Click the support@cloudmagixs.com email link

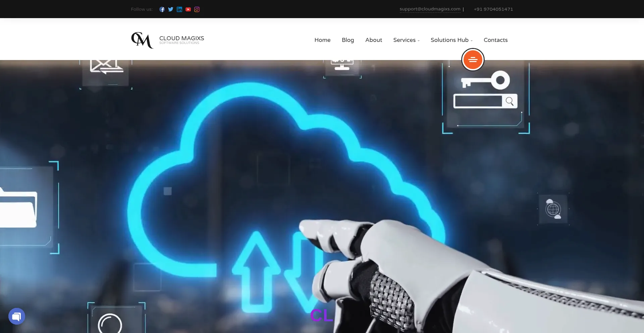[x=430, y=9]
